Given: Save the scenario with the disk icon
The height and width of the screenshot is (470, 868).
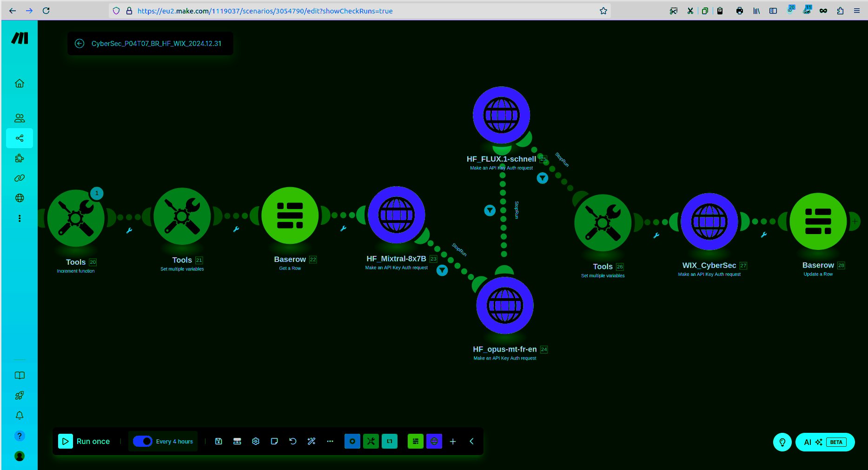Looking at the screenshot, I should point(219,441).
